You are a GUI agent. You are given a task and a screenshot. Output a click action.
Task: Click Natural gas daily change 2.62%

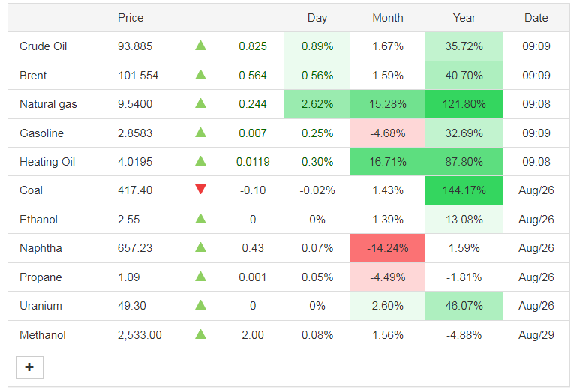point(317,104)
